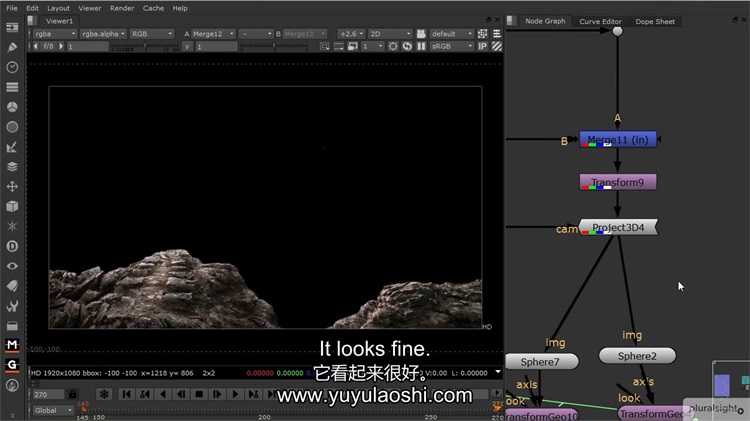750x421 pixels.
Task: Toggle the viewer pause updating button
Action: click(x=421, y=46)
